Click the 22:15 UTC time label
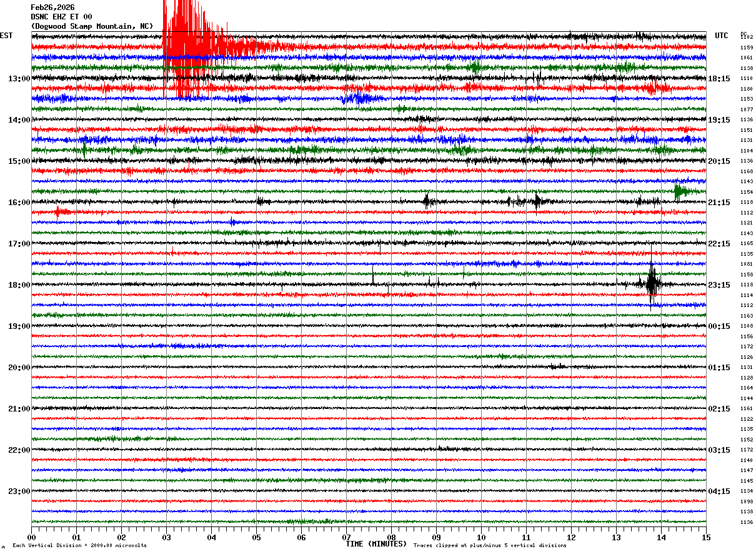The image size is (756, 554). click(719, 243)
